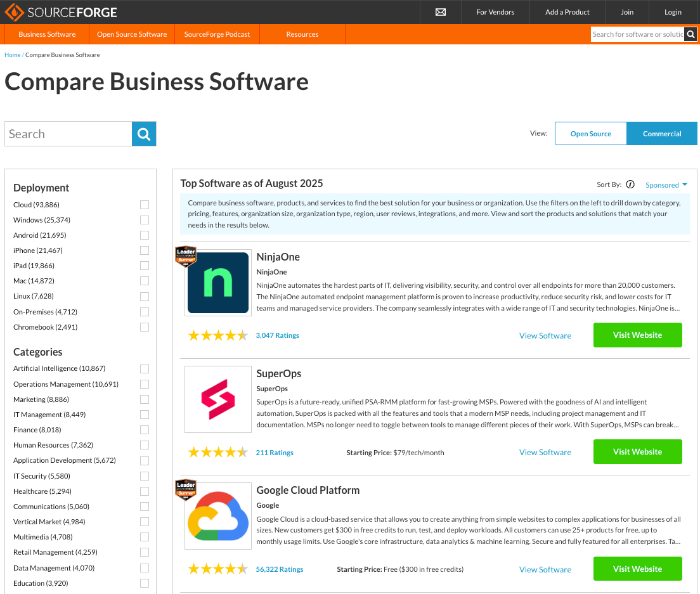
Task: Open the Open Source Software menu
Action: point(132,34)
